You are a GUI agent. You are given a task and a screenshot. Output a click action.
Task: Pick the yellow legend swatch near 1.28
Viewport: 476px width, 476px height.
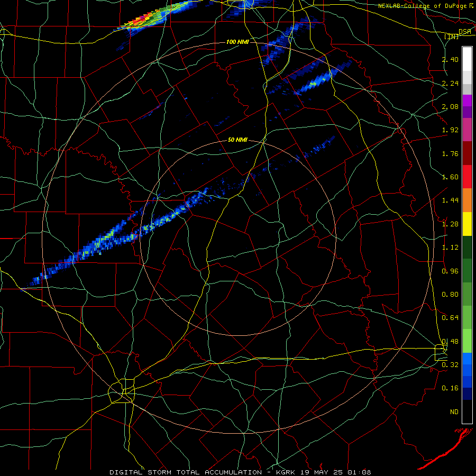pos(467,224)
